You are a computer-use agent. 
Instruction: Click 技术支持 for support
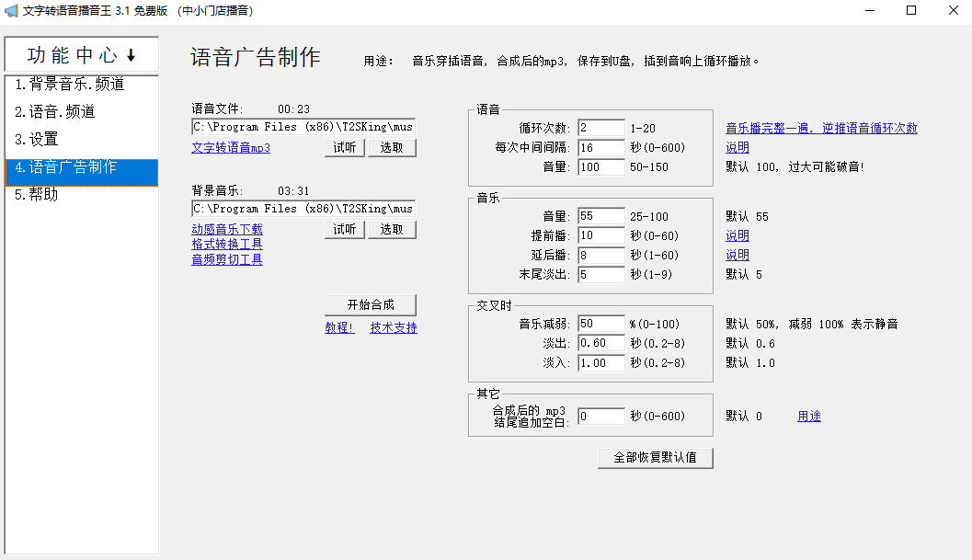(x=395, y=326)
